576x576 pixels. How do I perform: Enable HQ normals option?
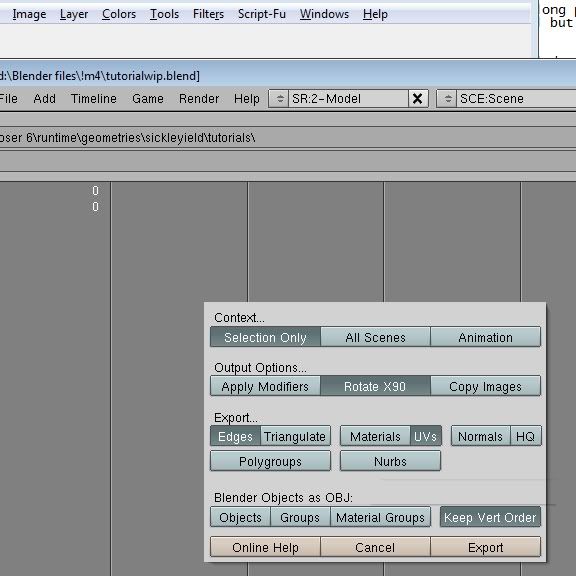tap(526, 436)
